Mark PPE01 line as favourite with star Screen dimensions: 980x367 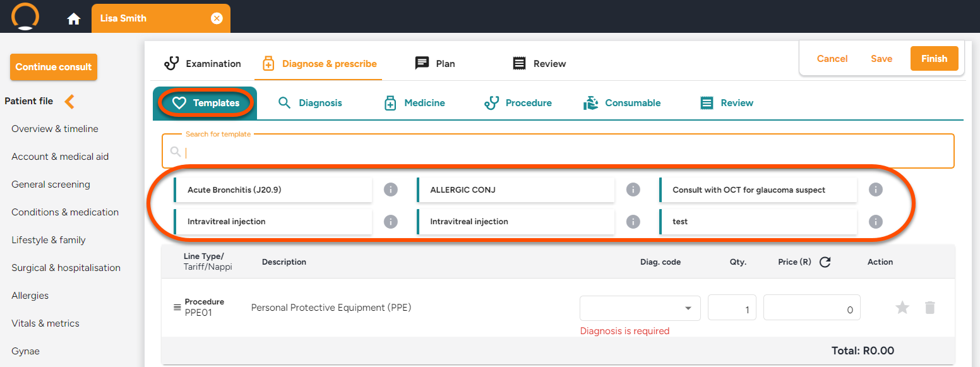[x=902, y=308]
